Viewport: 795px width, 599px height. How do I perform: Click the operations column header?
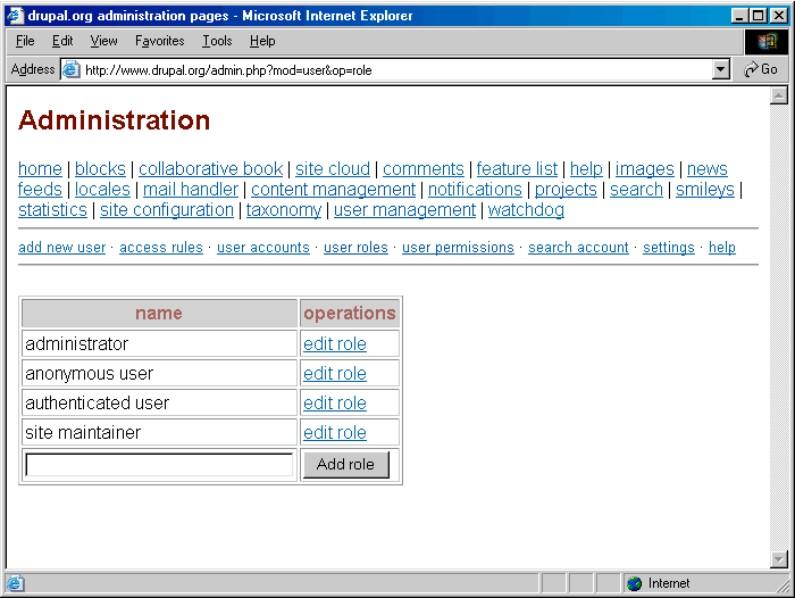tap(349, 313)
